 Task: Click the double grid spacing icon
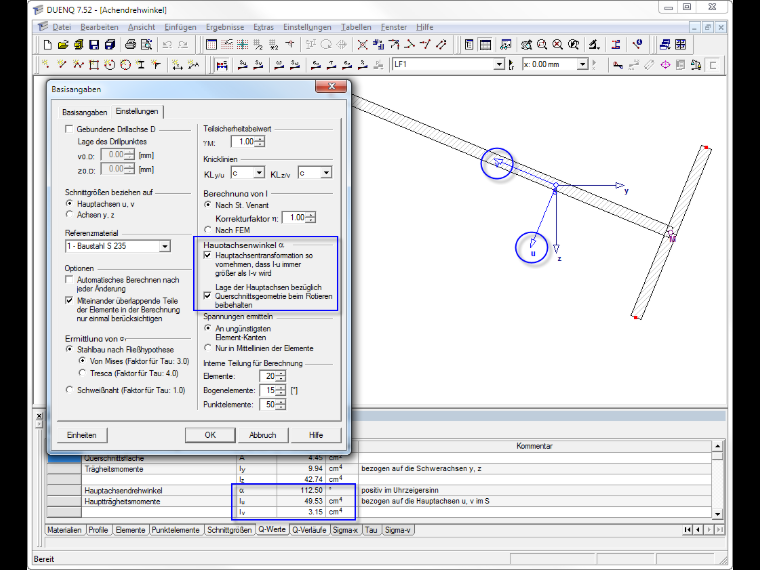click(x=273, y=45)
